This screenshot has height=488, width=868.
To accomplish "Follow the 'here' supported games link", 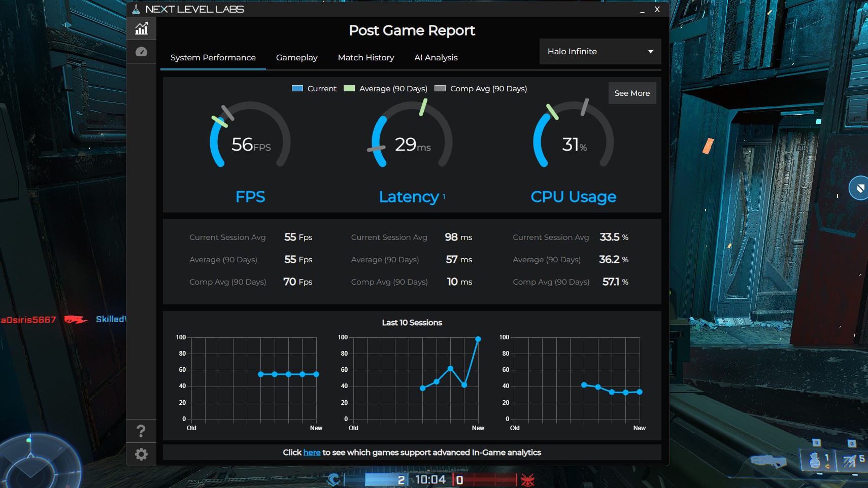I will [312, 452].
